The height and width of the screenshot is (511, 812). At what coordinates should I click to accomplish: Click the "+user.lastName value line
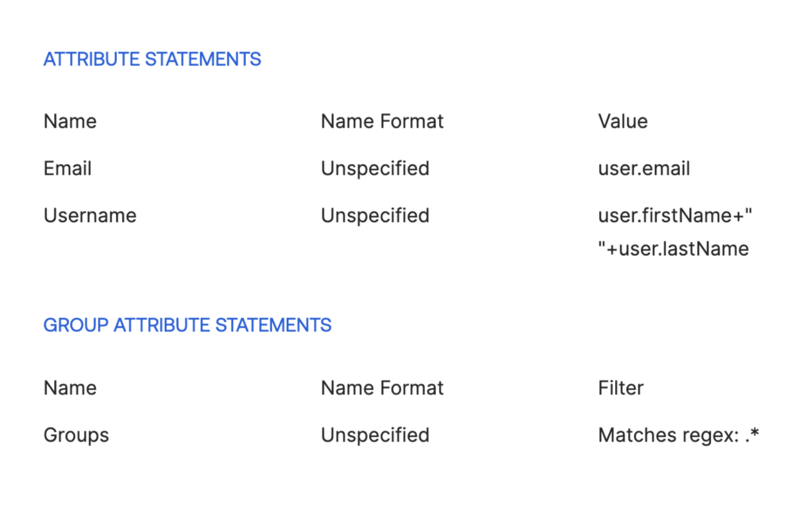pyautogui.click(x=673, y=249)
